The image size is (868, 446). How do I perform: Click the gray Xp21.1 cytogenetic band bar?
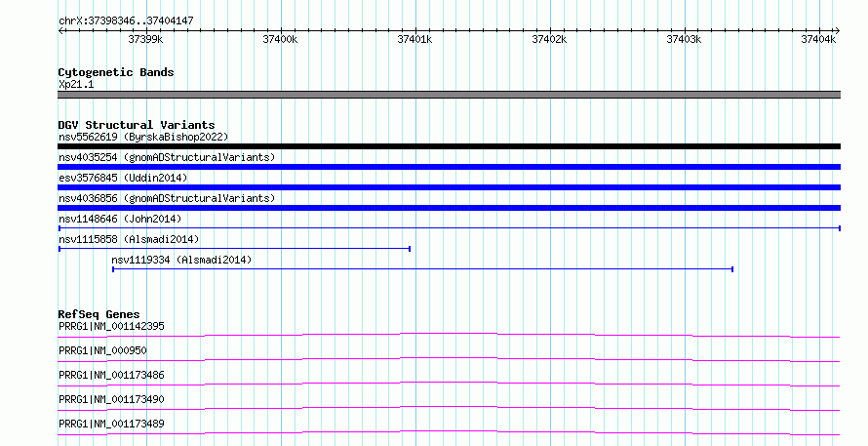449,95
